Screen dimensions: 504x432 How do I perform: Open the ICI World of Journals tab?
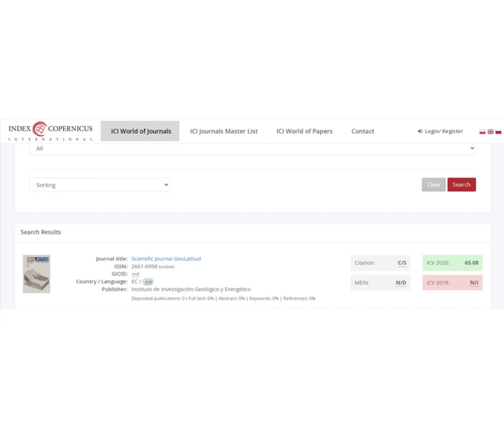tap(140, 131)
